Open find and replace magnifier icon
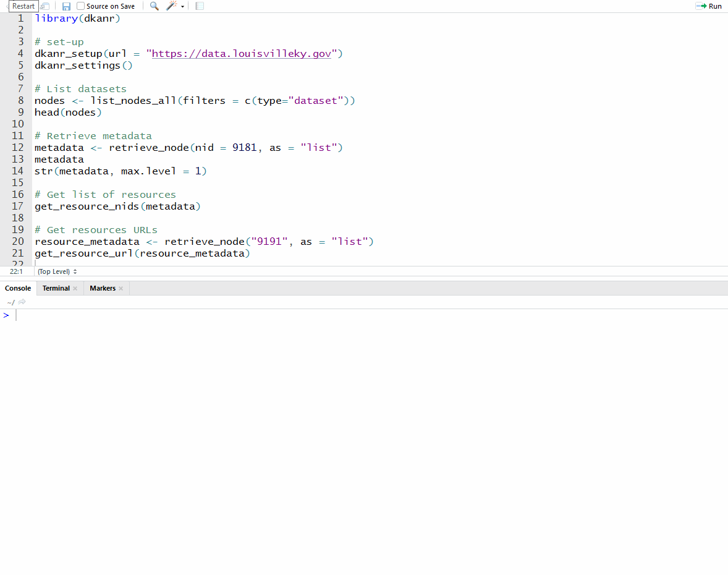Image resolution: width=728 pixels, height=575 pixels. click(154, 6)
